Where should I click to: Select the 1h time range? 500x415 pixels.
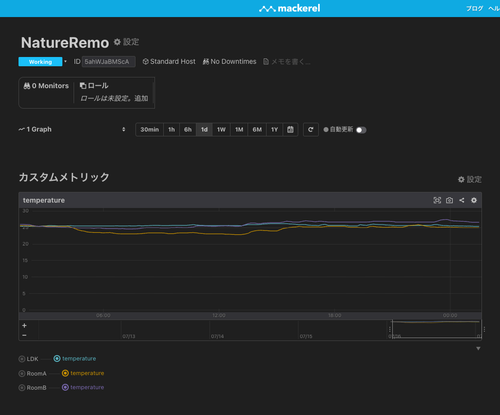[x=172, y=129]
